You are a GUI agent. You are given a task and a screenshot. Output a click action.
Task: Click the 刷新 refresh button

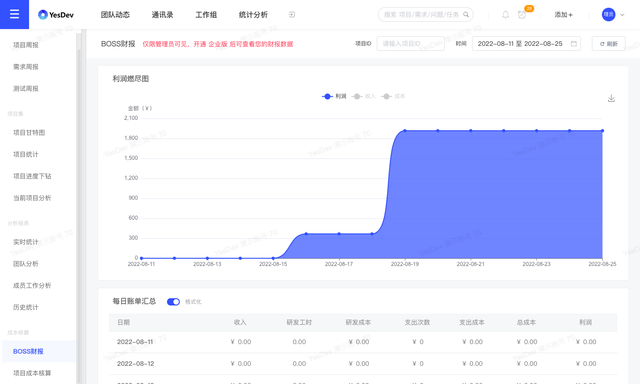[609, 44]
